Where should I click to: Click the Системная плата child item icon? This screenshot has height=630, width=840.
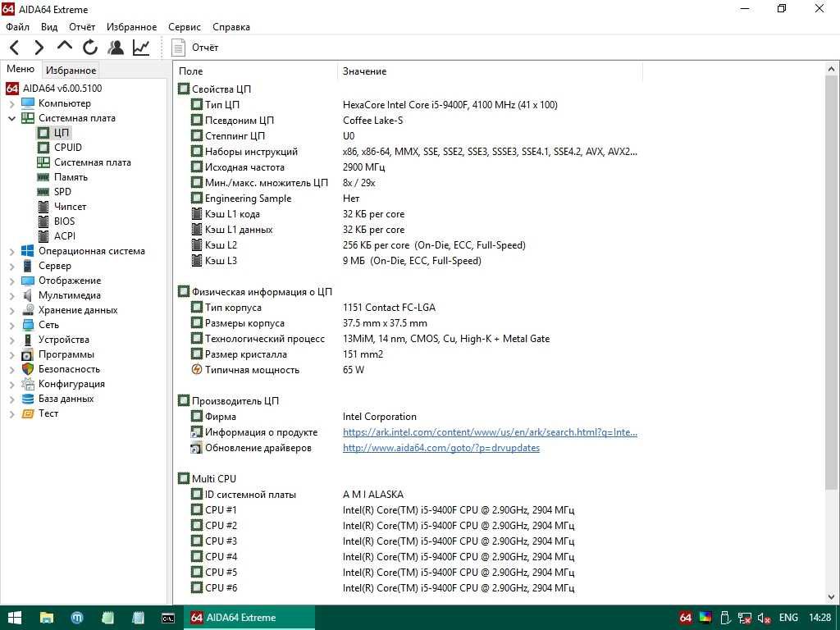point(43,162)
